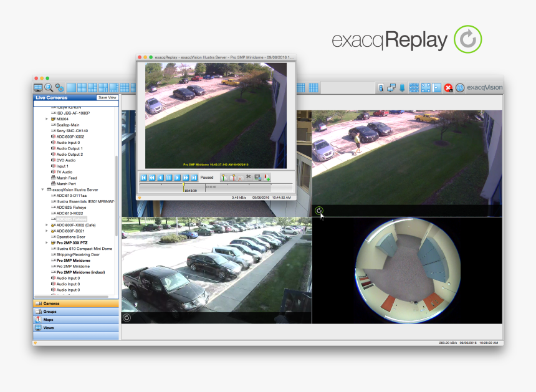536x392 pixels.
Task: Switch to the Maps tab
Action: (76, 320)
